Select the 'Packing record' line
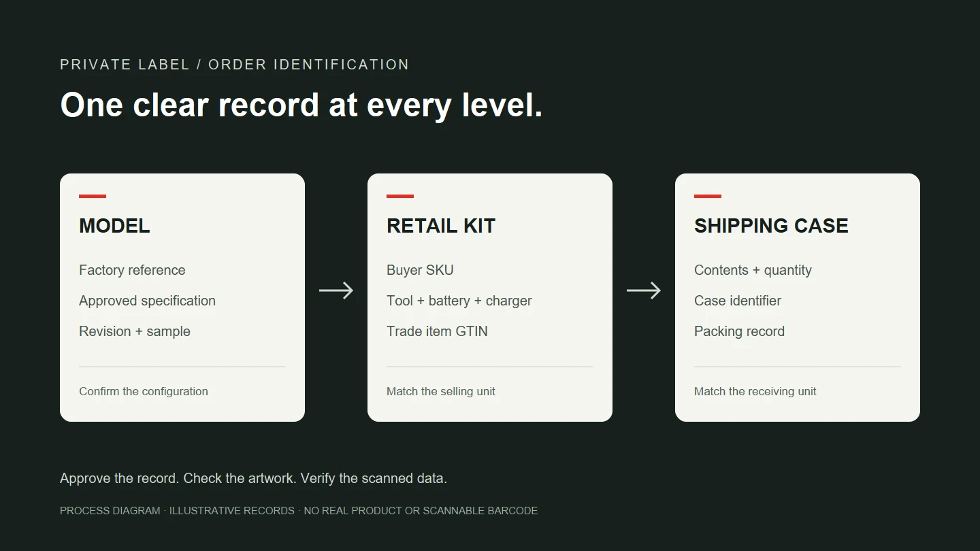Viewport: 980px width, 551px height. tap(739, 331)
